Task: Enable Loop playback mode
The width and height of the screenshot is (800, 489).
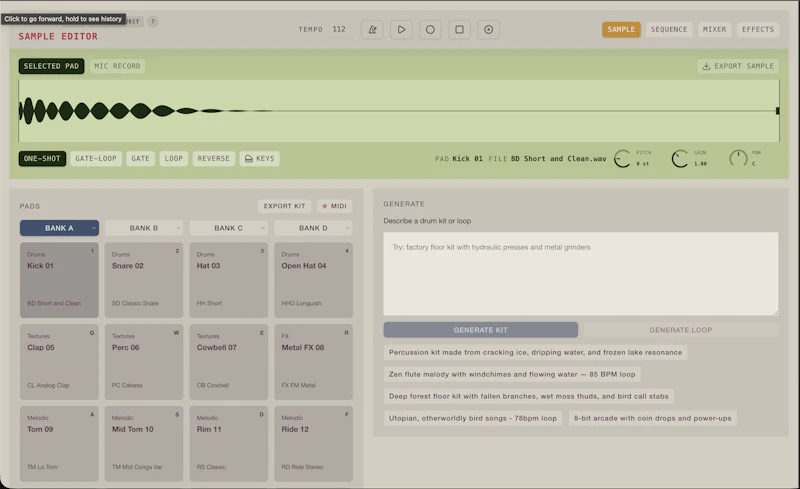Action: pos(173,159)
